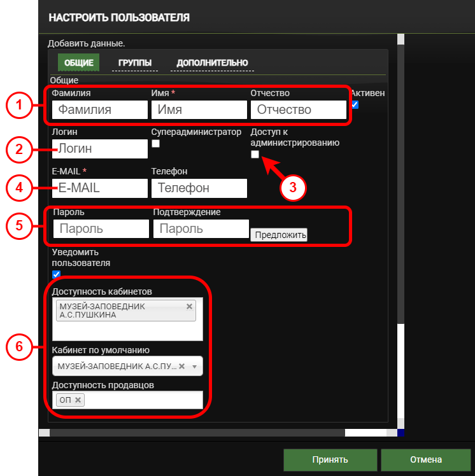Click the Логин text field
Screen dimensions: 475x476
[x=99, y=149]
